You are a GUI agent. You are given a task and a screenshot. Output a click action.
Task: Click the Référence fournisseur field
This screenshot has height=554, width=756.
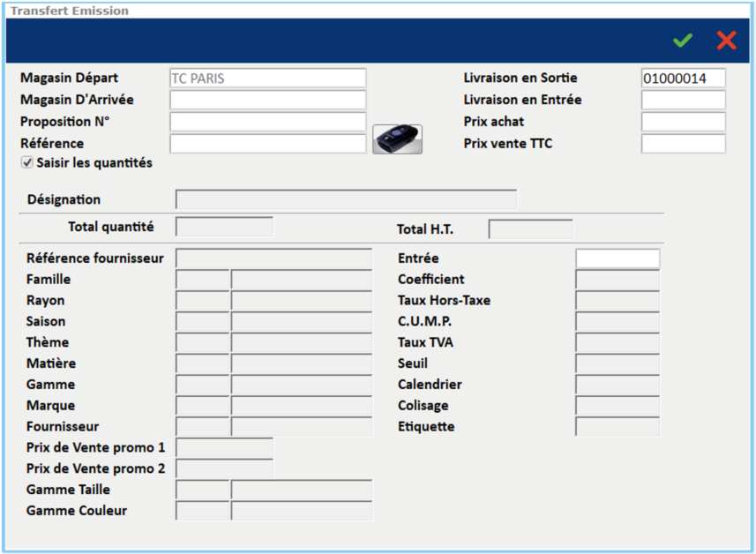(273, 258)
